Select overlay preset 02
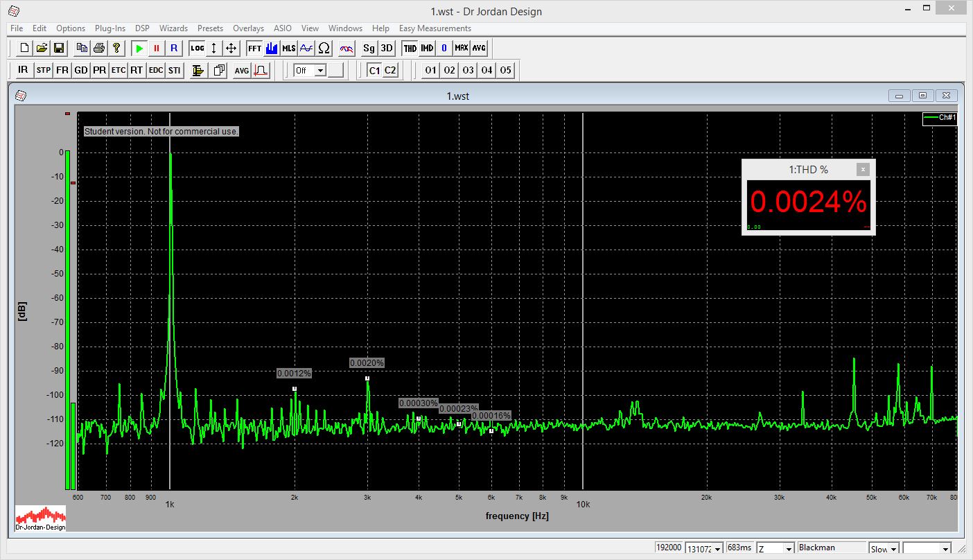Viewport: 973px width, 560px height. [450, 70]
